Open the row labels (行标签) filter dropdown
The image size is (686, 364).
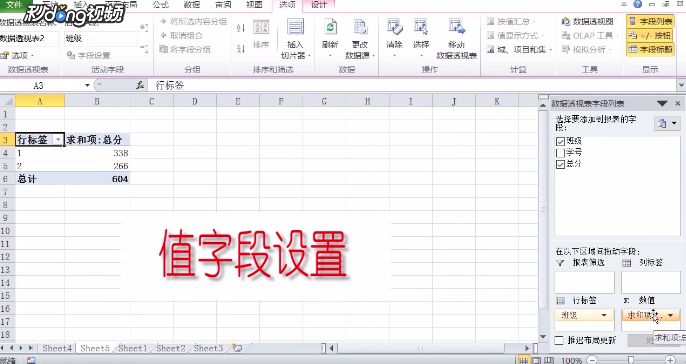coord(58,140)
